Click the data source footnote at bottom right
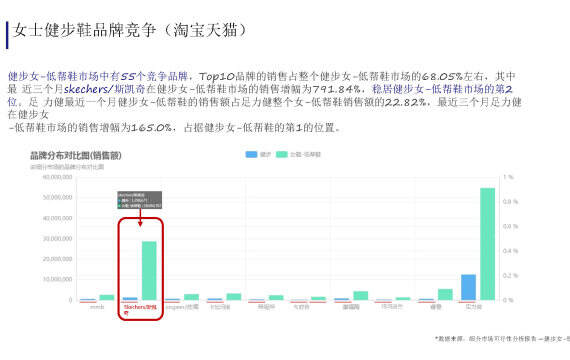This screenshot has height=360, width=570. coord(502,339)
